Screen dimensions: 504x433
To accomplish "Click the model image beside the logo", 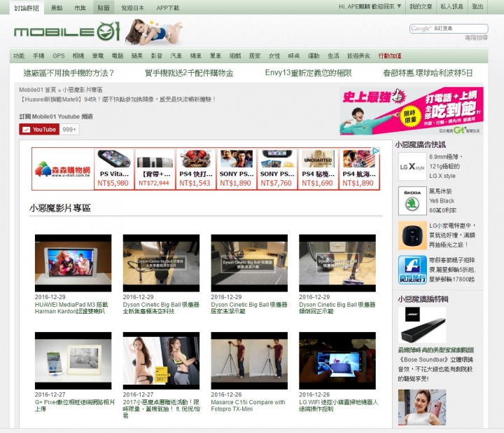I will click(x=153, y=32).
